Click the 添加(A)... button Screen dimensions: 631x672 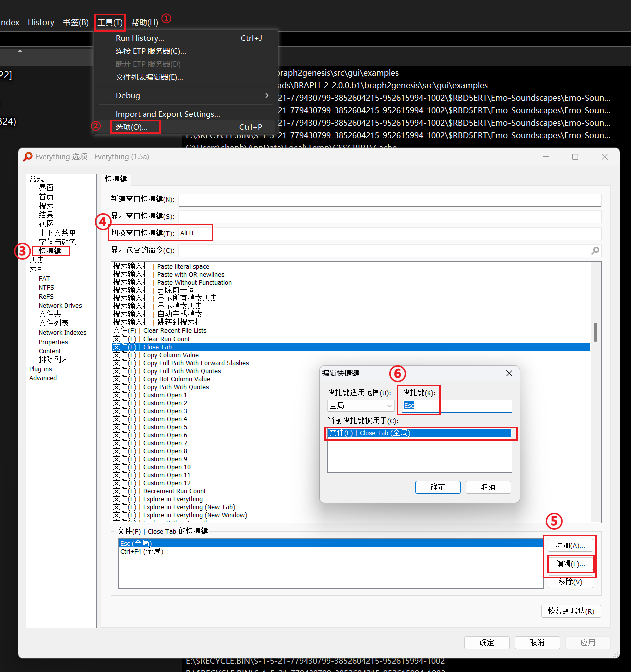coord(570,545)
